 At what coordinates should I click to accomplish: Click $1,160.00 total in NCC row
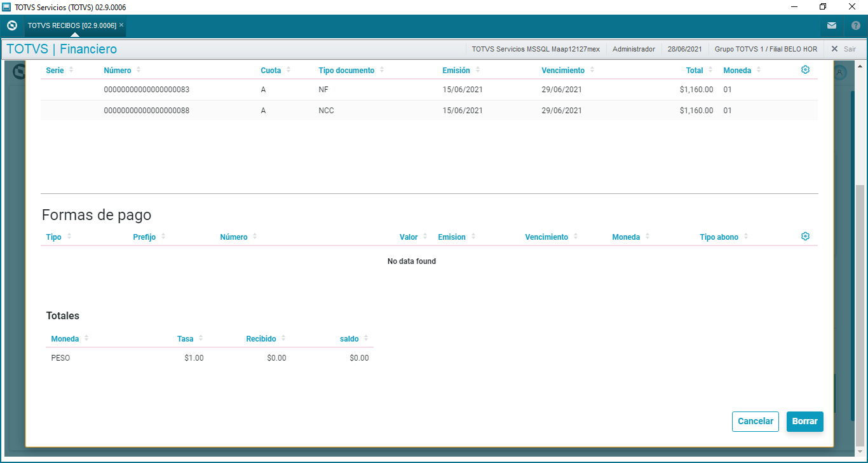696,111
